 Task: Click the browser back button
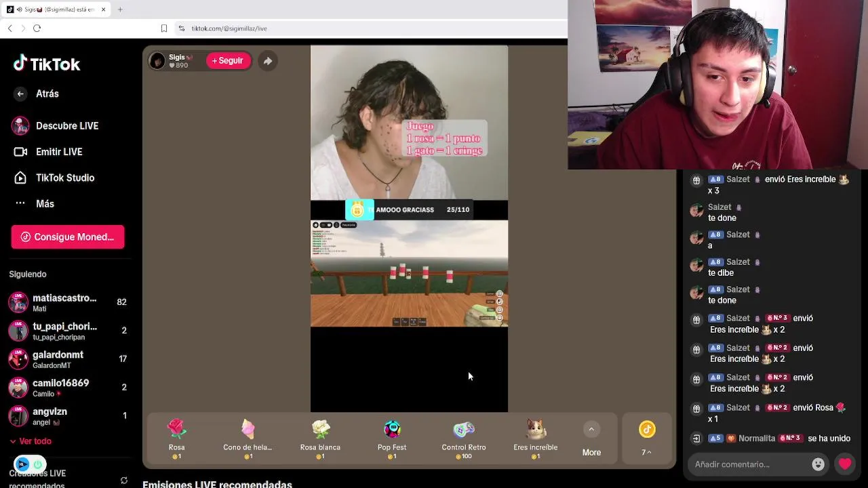point(9,28)
